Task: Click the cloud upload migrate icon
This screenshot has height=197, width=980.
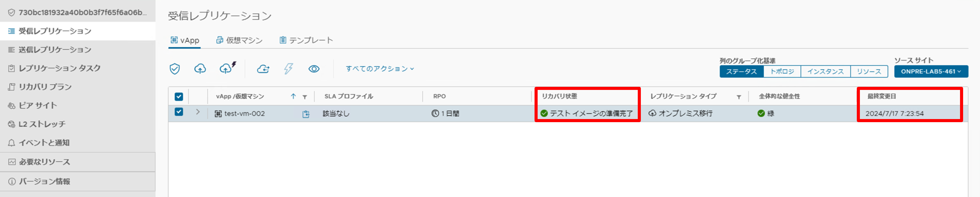Action: click(200, 69)
